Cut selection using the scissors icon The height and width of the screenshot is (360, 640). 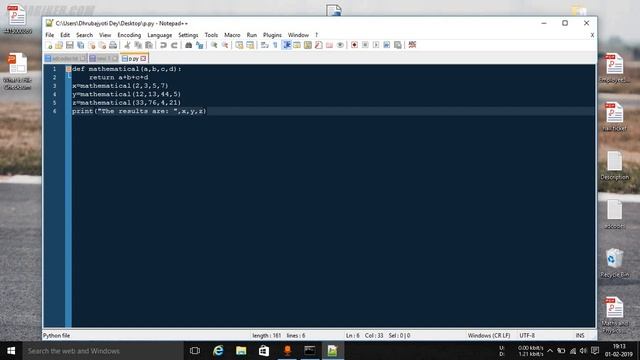click(x=127, y=45)
